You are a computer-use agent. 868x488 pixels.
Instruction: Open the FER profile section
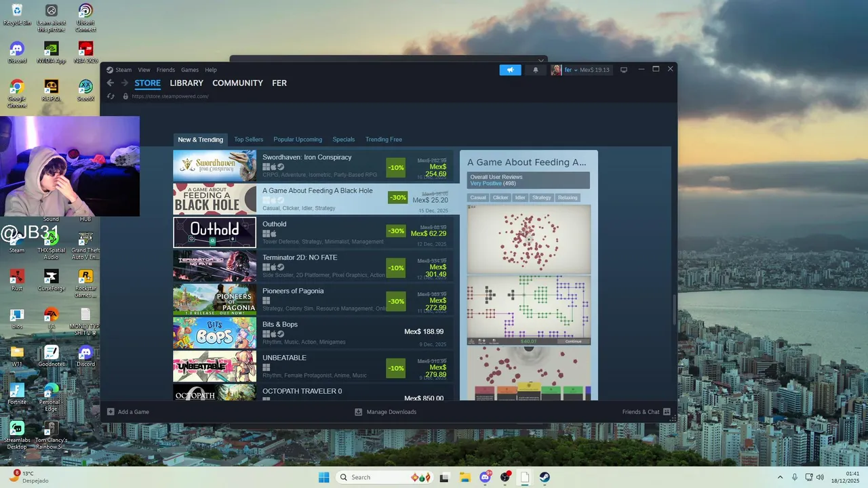(x=279, y=83)
